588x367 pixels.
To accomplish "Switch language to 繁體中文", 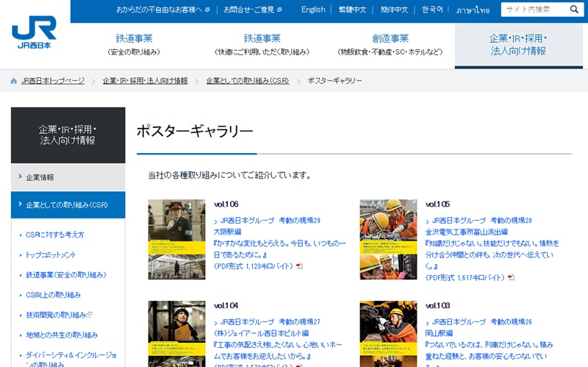I will pos(352,10).
